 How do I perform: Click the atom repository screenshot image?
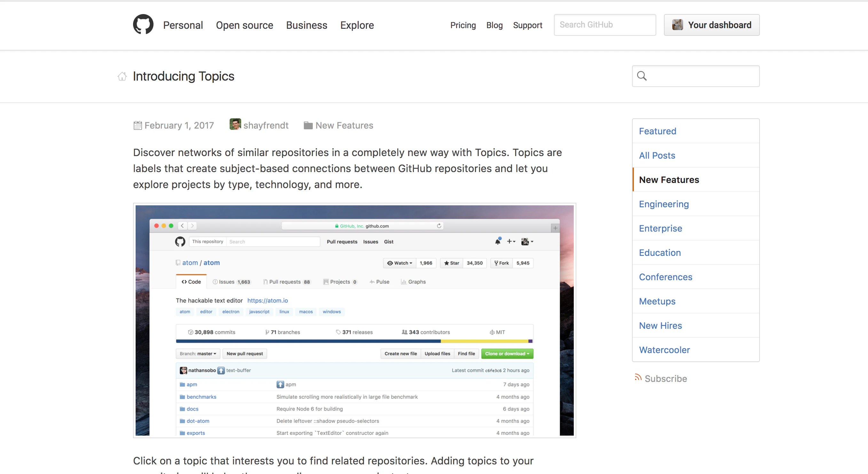tap(354, 320)
